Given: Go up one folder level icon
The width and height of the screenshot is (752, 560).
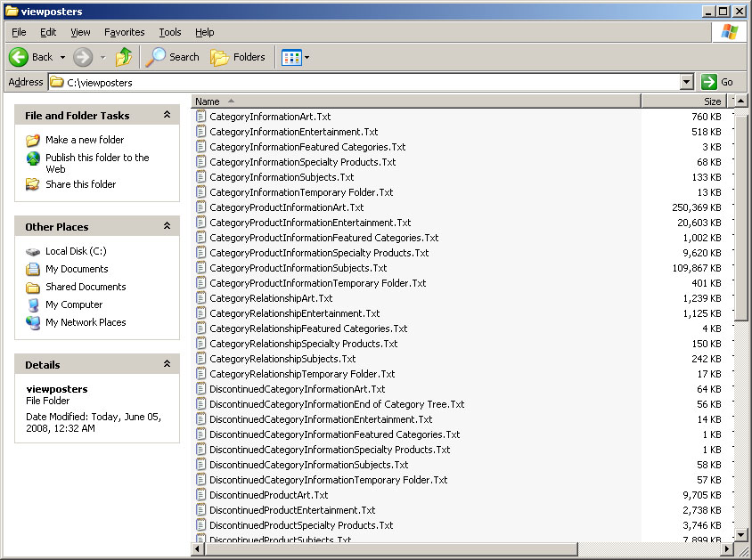Looking at the screenshot, I should [124, 56].
